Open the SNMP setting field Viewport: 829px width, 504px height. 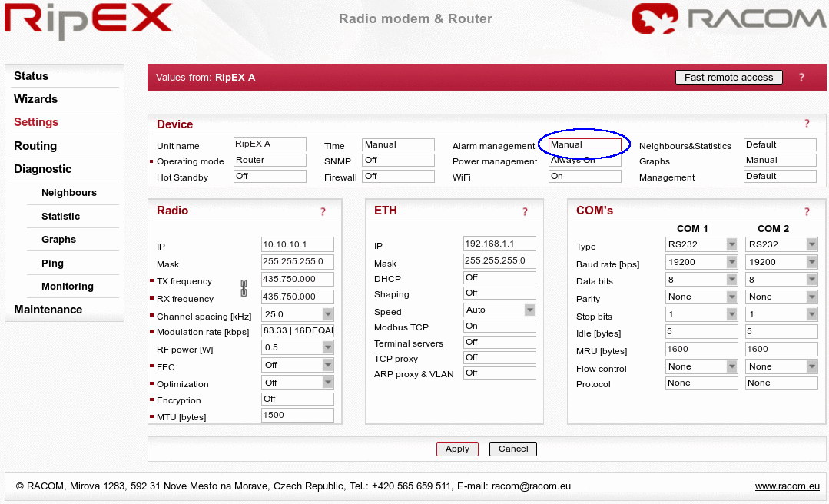(x=399, y=161)
